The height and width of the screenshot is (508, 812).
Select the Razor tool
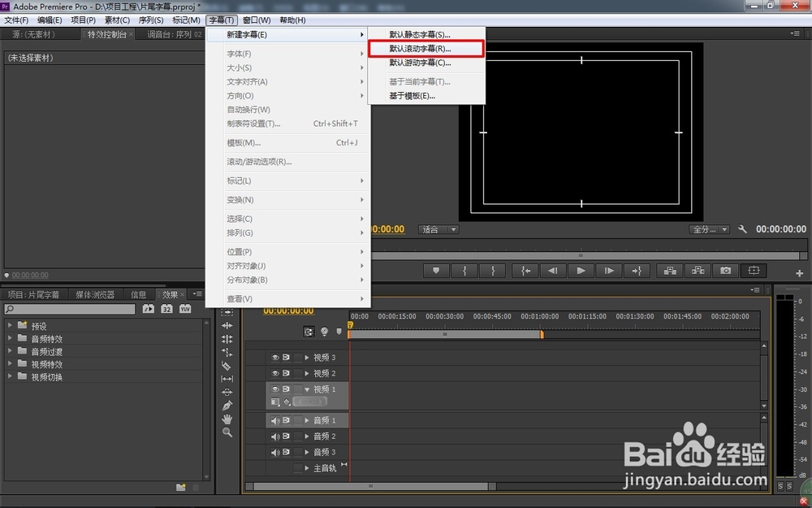227,366
